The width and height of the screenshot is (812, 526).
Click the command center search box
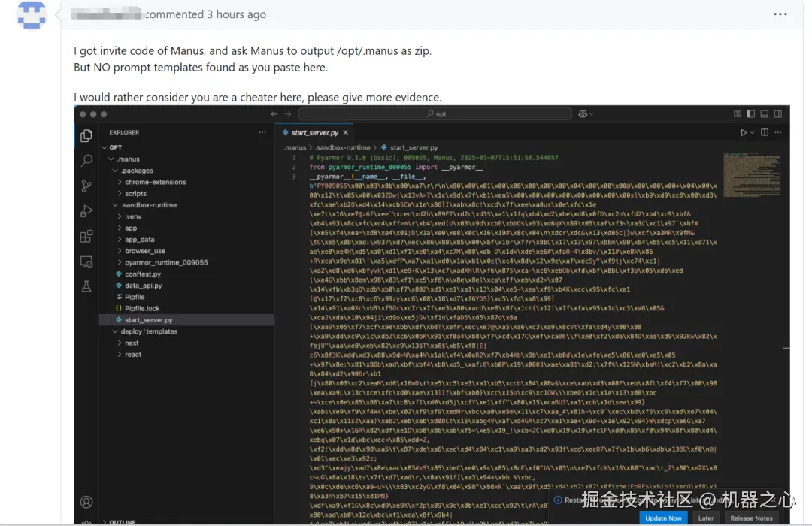[x=435, y=114]
